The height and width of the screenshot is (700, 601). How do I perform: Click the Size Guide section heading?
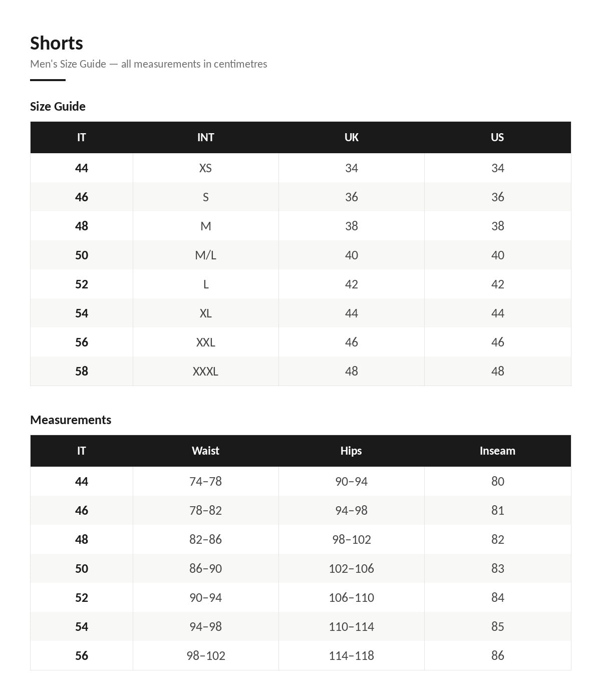(x=58, y=106)
